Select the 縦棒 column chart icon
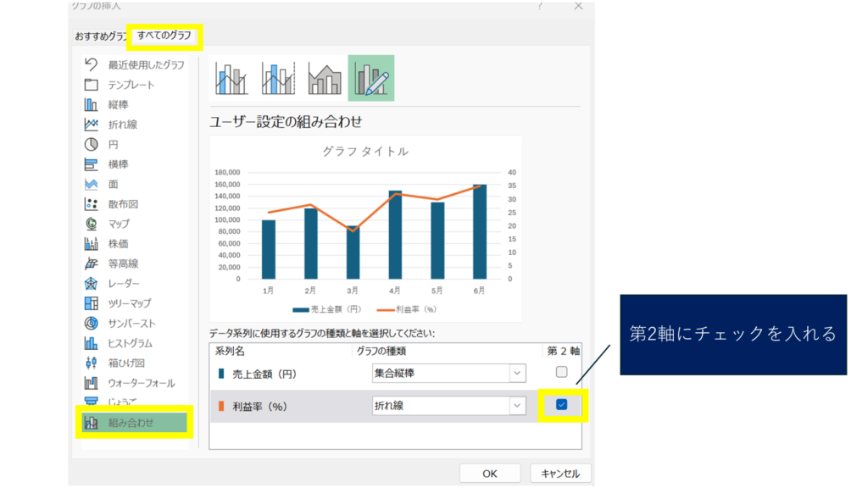868x488 pixels. [92, 105]
